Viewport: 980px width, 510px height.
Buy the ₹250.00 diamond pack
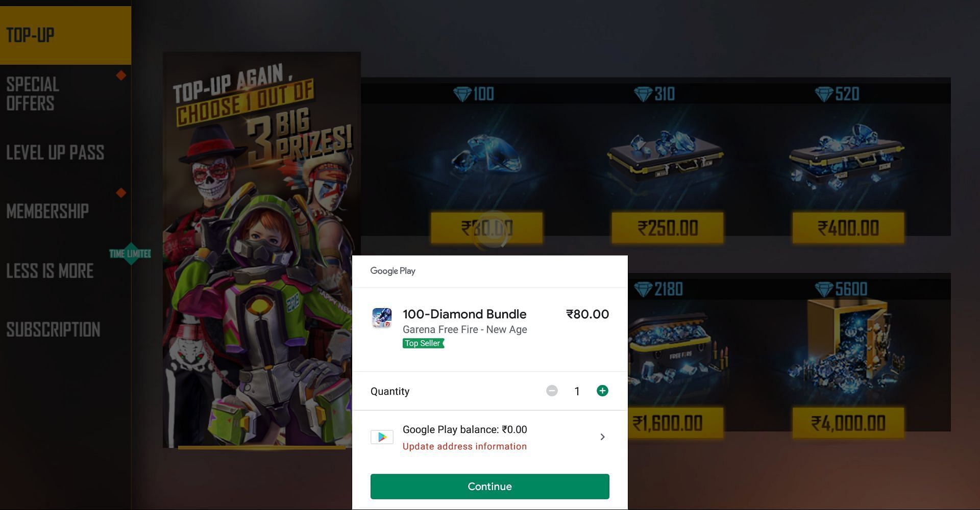point(668,228)
